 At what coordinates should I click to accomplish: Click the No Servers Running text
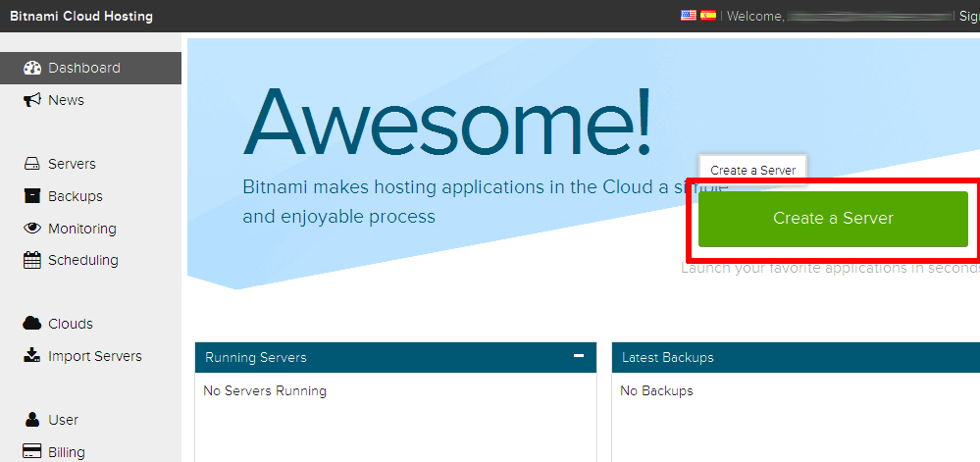coord(265,391)
